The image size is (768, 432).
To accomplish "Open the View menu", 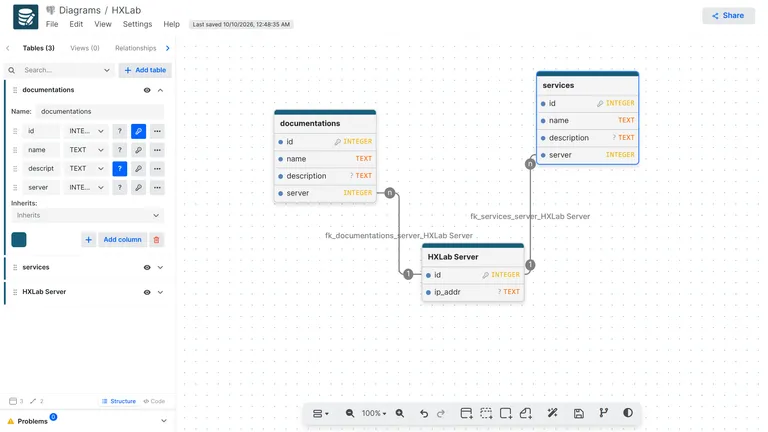I will click(103, 24).
